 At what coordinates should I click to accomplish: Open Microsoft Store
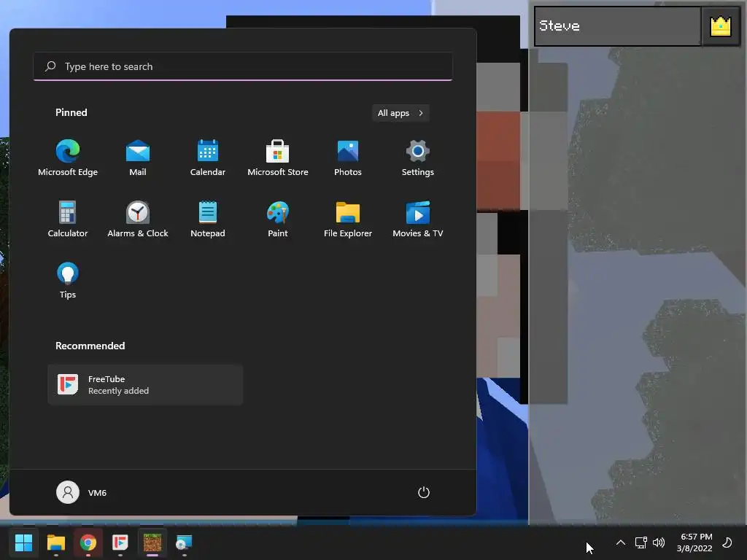pos(278,158)
